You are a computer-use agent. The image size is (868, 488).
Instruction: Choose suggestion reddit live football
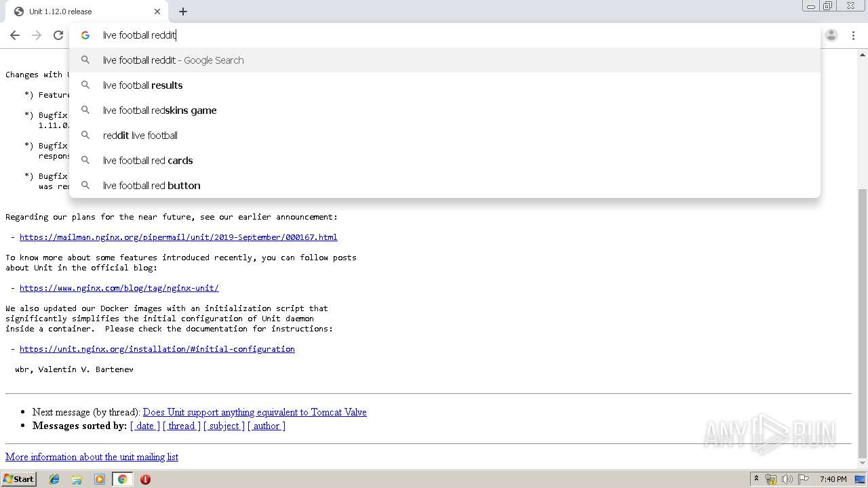445,136
